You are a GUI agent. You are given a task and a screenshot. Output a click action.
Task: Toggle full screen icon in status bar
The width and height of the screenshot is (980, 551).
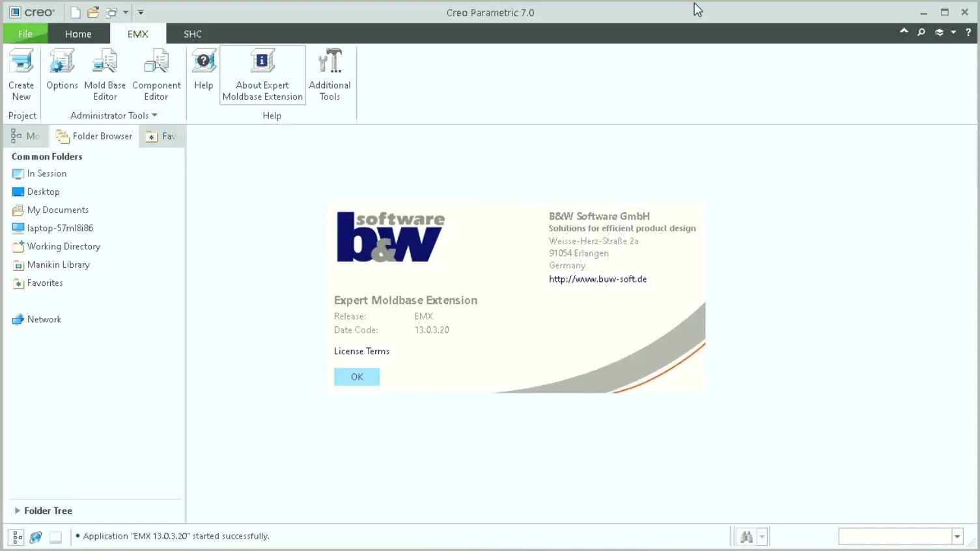55,537
